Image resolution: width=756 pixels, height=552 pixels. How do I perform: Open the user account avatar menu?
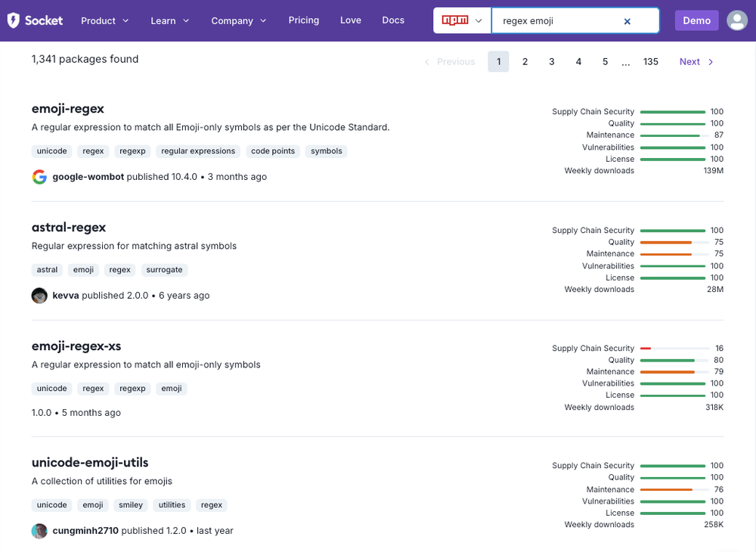[737, 20]
